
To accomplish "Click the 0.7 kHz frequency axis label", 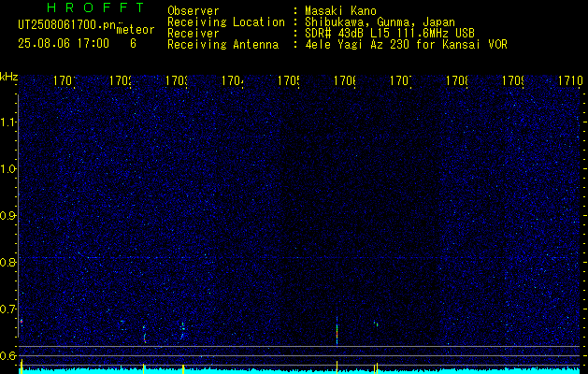I will (7, 309).
